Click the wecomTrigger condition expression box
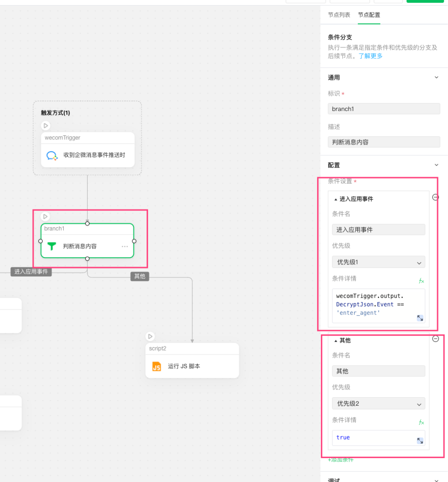This screenshot has width=448, height=482. (x=378, y=305)
